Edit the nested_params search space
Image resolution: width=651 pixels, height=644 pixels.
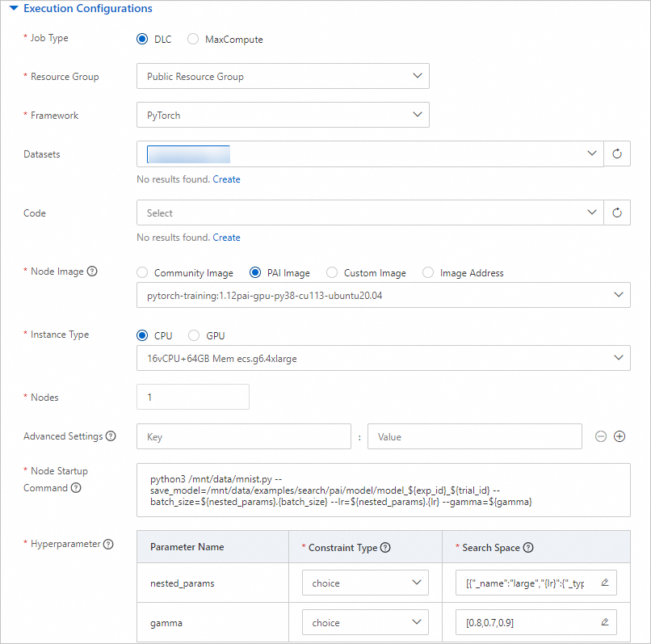pos(604,583)
